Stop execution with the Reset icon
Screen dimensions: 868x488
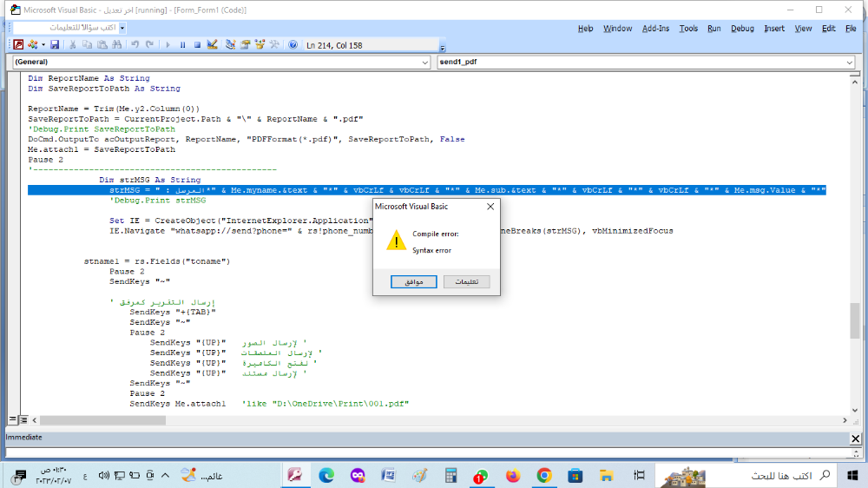197,45
